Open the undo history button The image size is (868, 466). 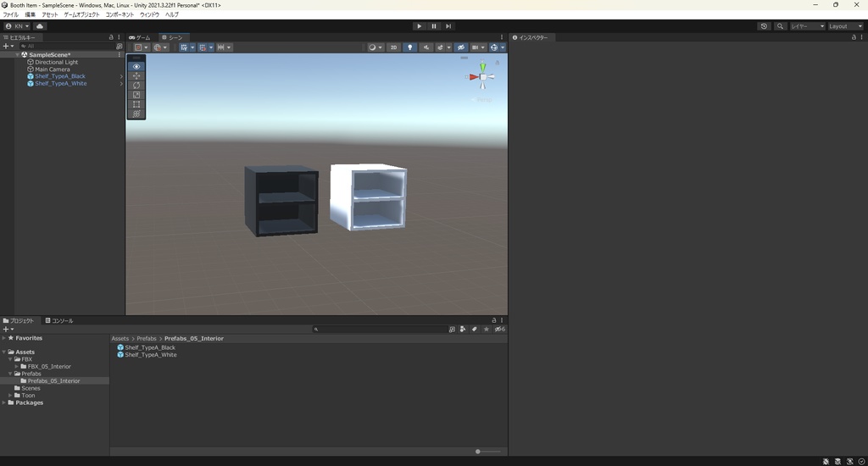click(x=764, y=26)
